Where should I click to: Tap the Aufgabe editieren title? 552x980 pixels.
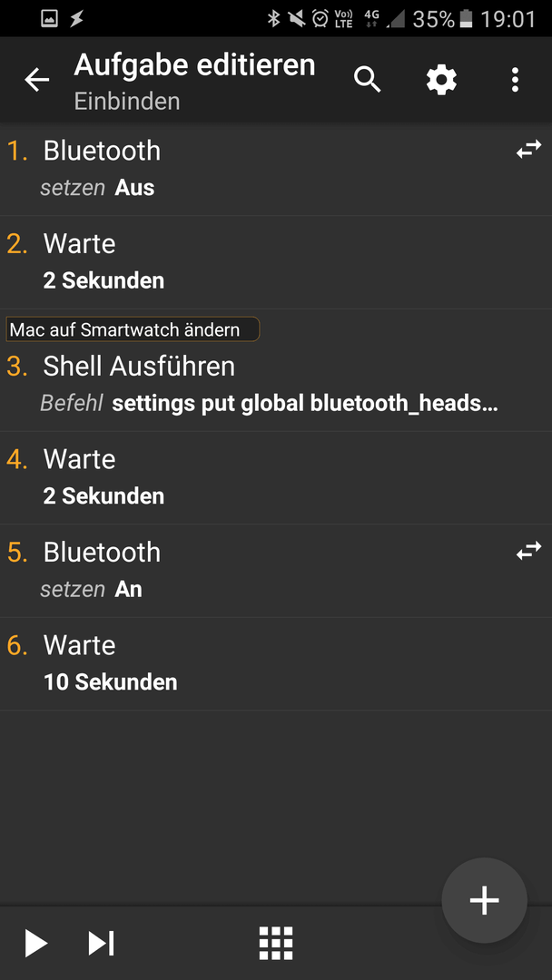point(194,65)
